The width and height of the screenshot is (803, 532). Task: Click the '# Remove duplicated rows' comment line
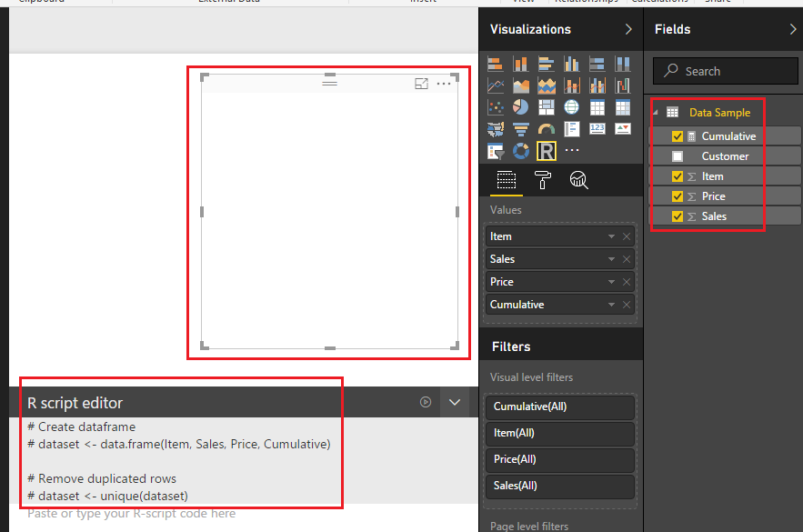(102, 478)
